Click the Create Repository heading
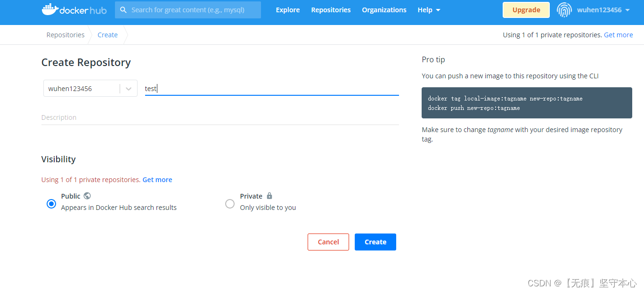 pyautogui.click(x=86, y=62)
